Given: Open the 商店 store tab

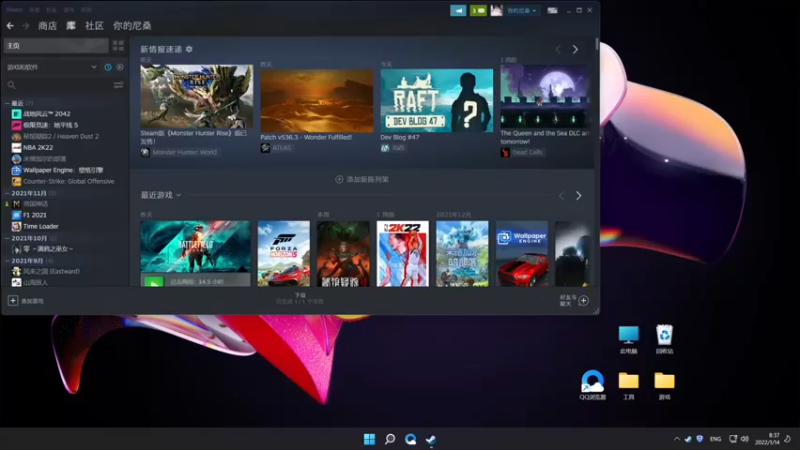Looking at the screenshot, I should tap(47, 26).
